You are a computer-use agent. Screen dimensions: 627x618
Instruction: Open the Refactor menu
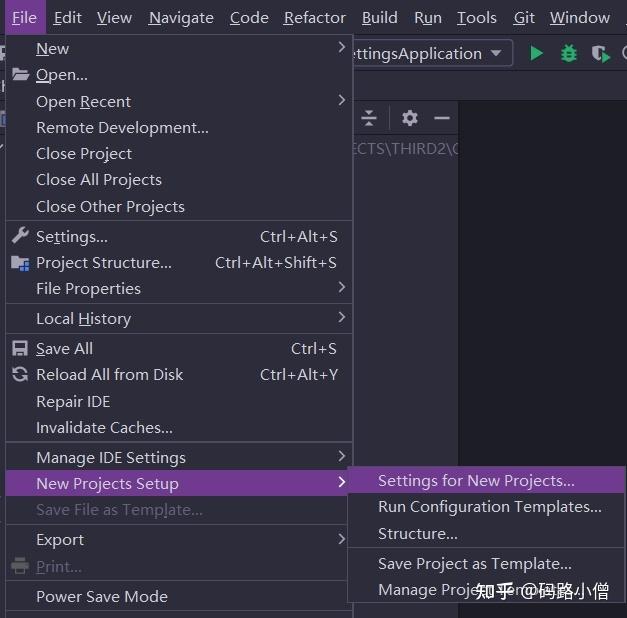click(314, 17)
